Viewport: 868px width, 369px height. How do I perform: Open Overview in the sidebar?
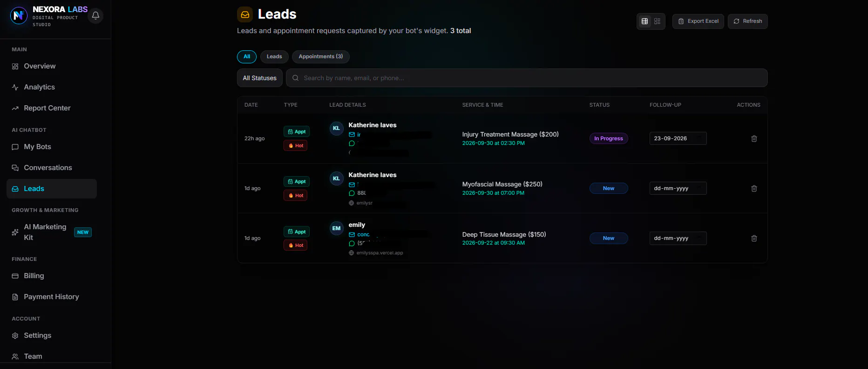(x=52, y=66)
